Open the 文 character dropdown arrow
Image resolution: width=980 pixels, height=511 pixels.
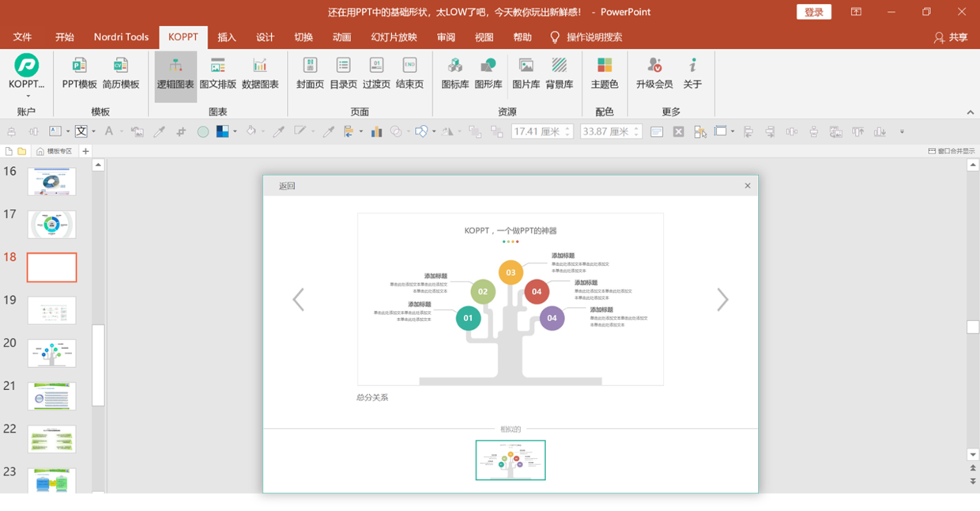coord(93,132)
